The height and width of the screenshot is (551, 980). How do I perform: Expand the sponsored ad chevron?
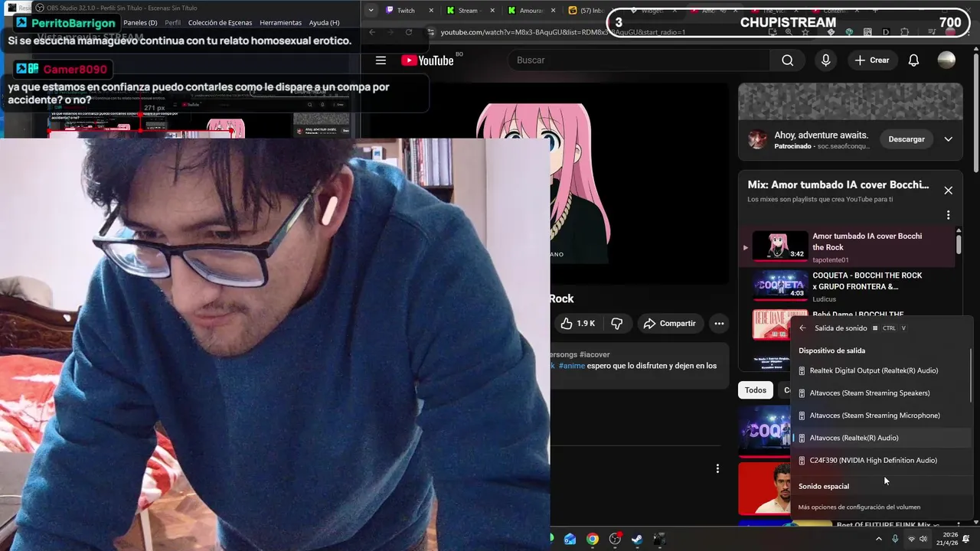pos(948,139)
